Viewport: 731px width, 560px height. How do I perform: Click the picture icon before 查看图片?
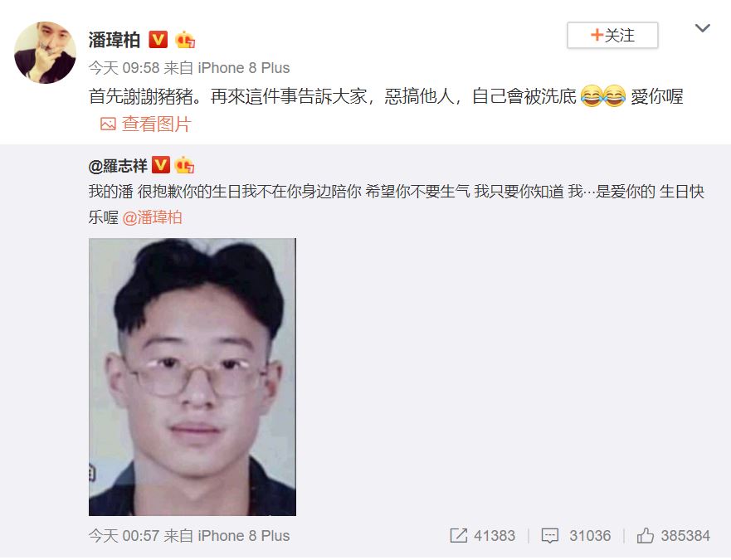tap(108, 124)
